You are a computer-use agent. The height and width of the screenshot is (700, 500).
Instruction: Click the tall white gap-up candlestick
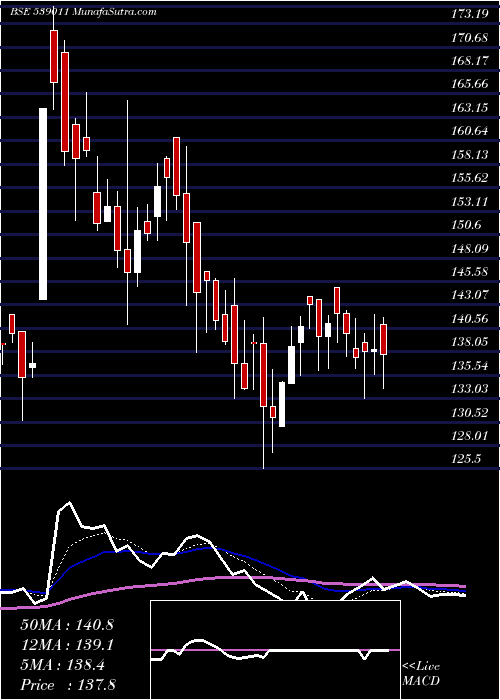point(43,204)
